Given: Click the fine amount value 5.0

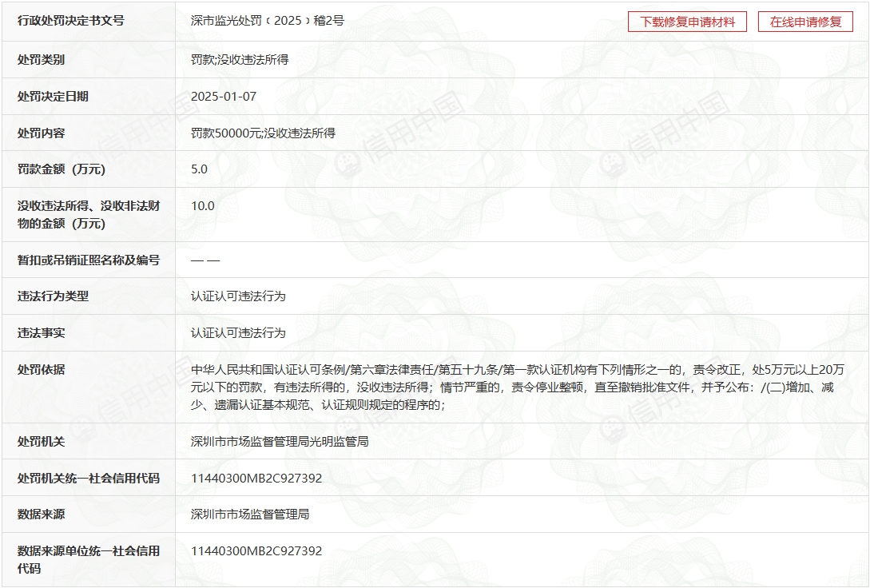Looking at the screenshot, I should click(199, 169).
